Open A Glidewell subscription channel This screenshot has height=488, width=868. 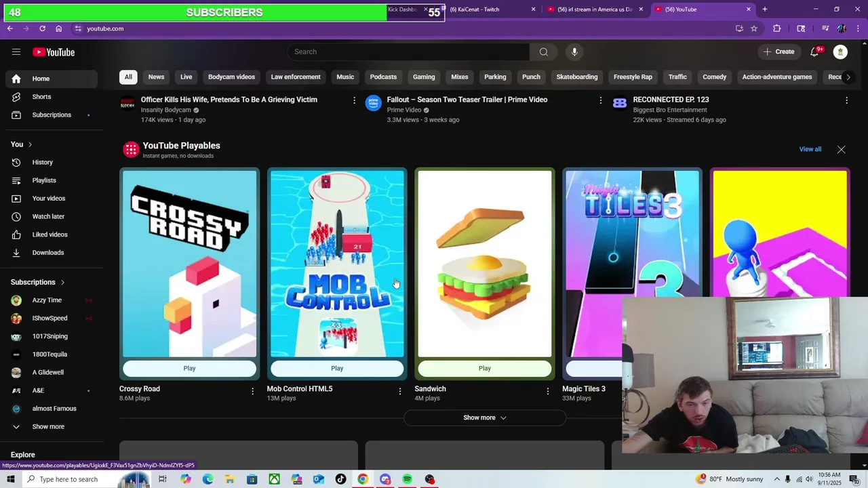(52, 373)
